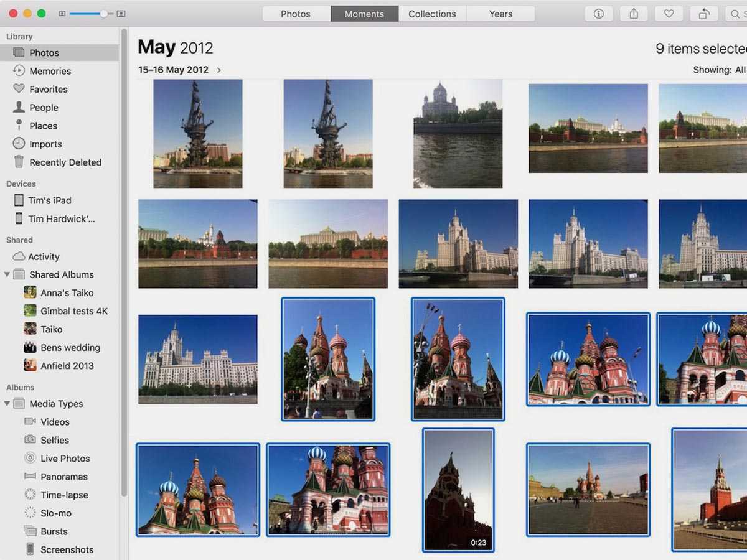Expand the 15–16 May 2012 moment chevron
The width and height of the screenshot is (747, 560).
pos(219,70)
